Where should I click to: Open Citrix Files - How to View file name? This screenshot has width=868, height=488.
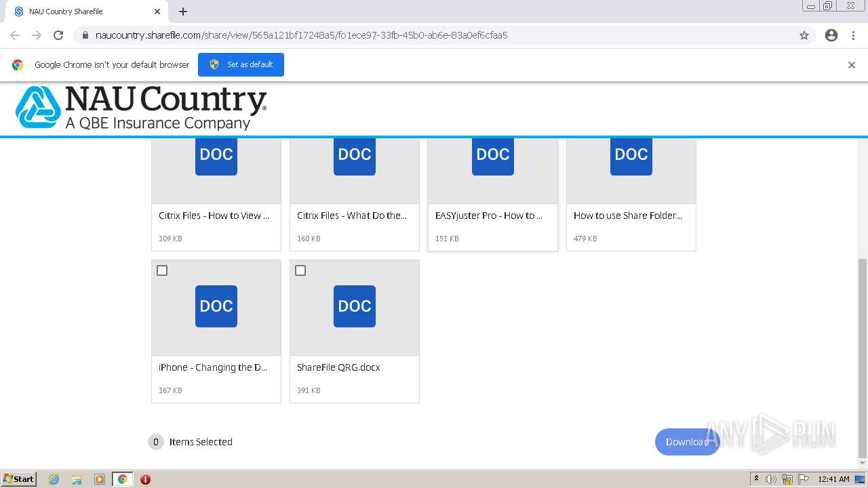pos(214,216)
